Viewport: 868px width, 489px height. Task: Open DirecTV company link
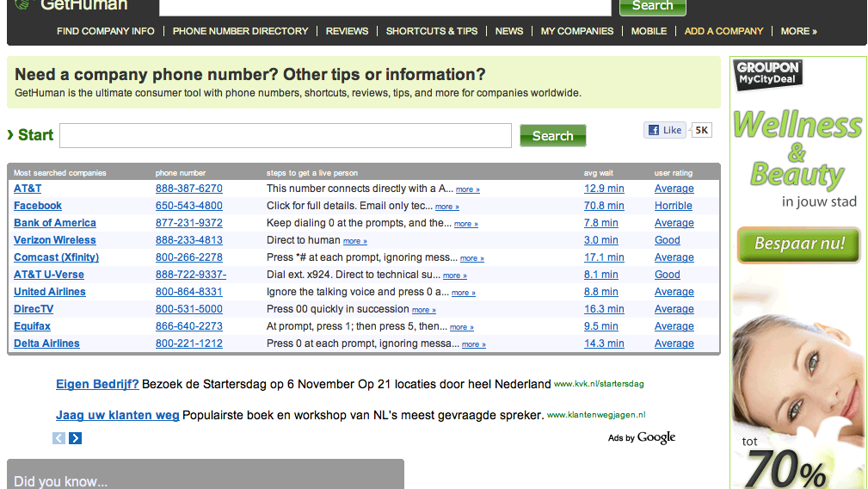[34, 308]
